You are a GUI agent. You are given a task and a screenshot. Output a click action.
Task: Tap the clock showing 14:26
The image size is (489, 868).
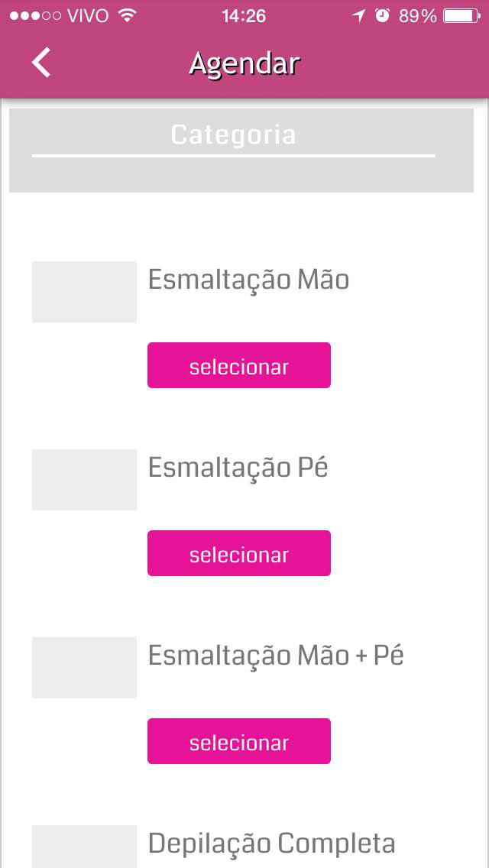[244, 15]
